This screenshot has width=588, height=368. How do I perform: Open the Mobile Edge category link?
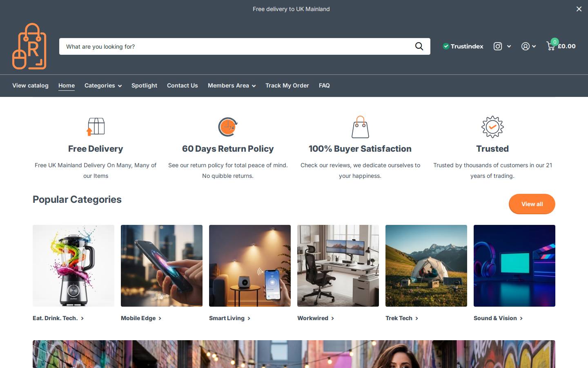click(138, 318)
